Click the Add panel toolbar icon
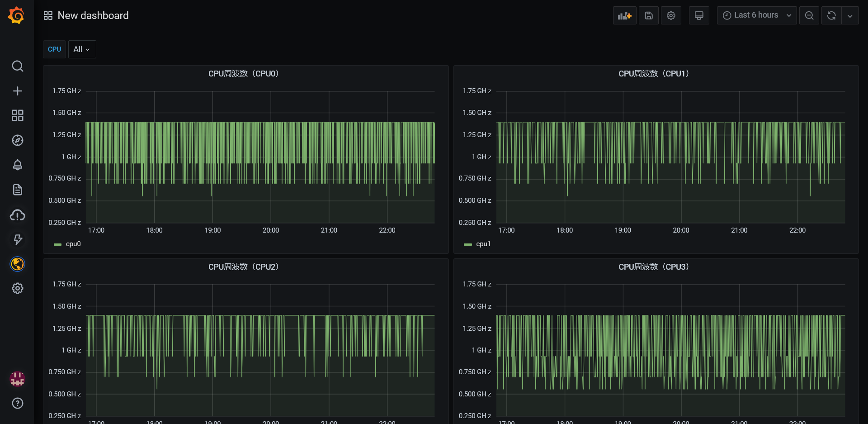Viewport: 868px width, 424px height. [624, 16]
